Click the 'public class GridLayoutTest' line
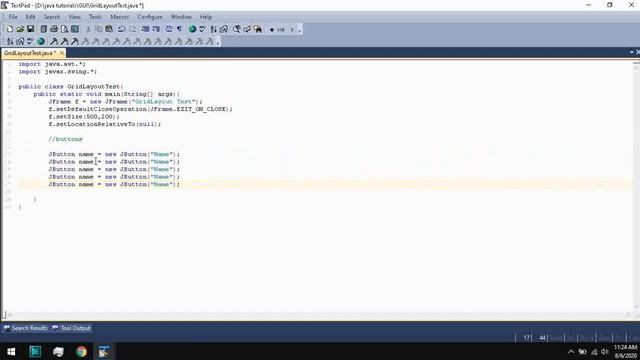The width and height of the screenshot is (640, 360). point(71,87)
